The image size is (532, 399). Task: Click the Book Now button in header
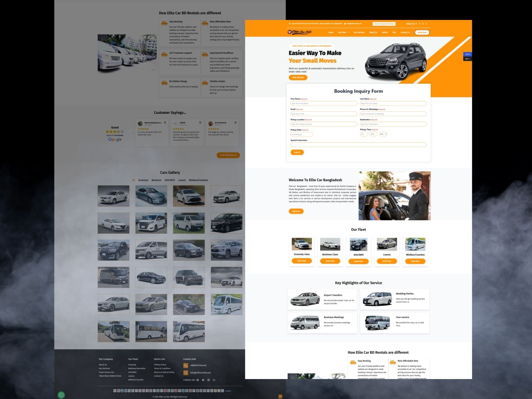pyautogui.click(x=422, y=33)
